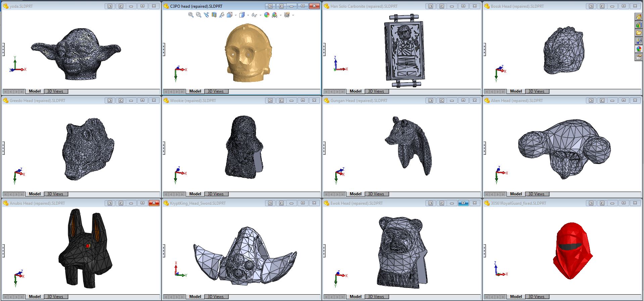Click part icon beside 30561RoyalGuard_fixed title

tap(487, 203)
